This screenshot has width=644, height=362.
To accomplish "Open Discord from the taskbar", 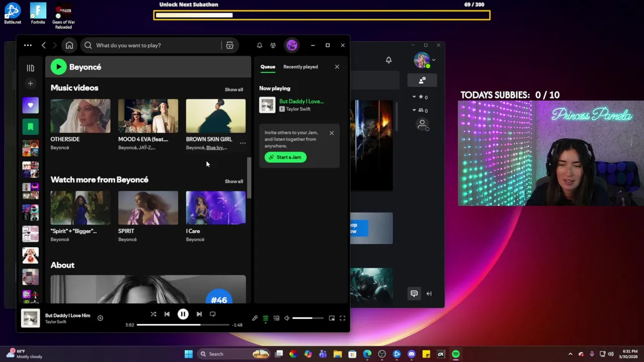I will [412, 354].
